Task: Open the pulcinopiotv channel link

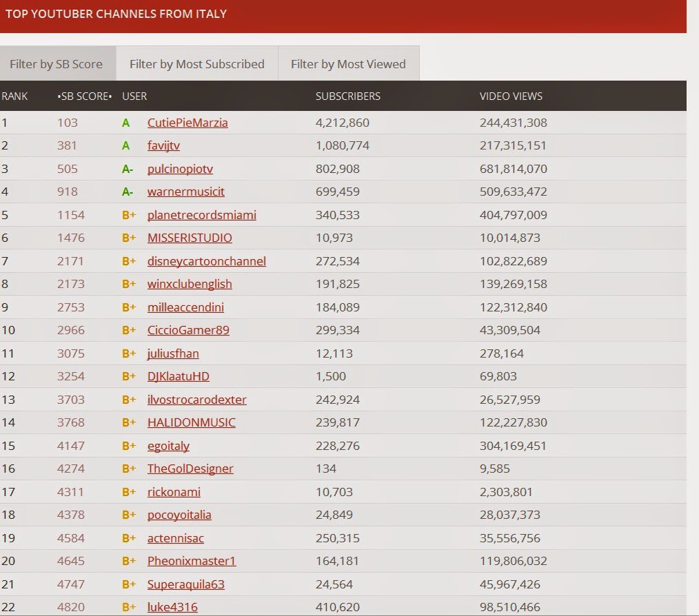Action: (x=180, y=169)
